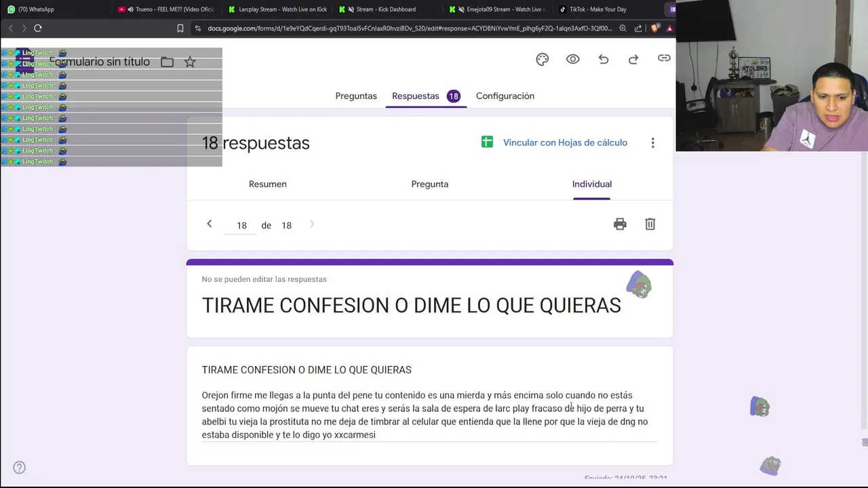Click the webcam video overlay
Image resolution: width=868 pixels, height=488 pixels.
click(772, 76)
